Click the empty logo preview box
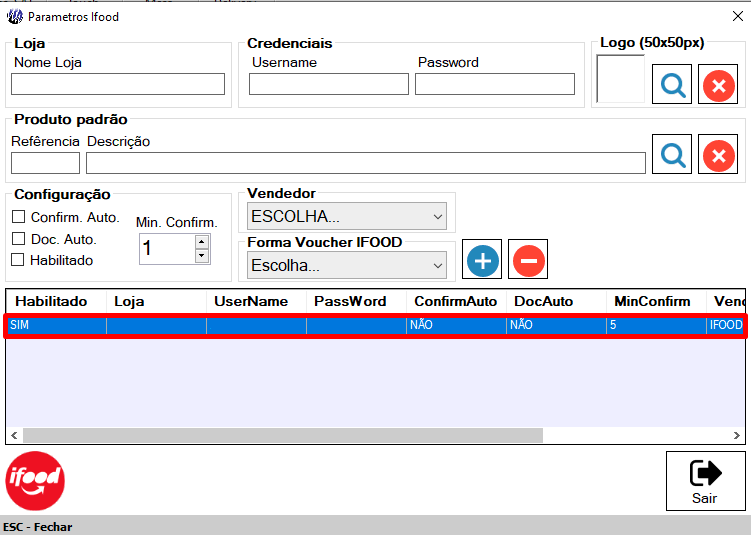751x535 pixels. (620, 79)
